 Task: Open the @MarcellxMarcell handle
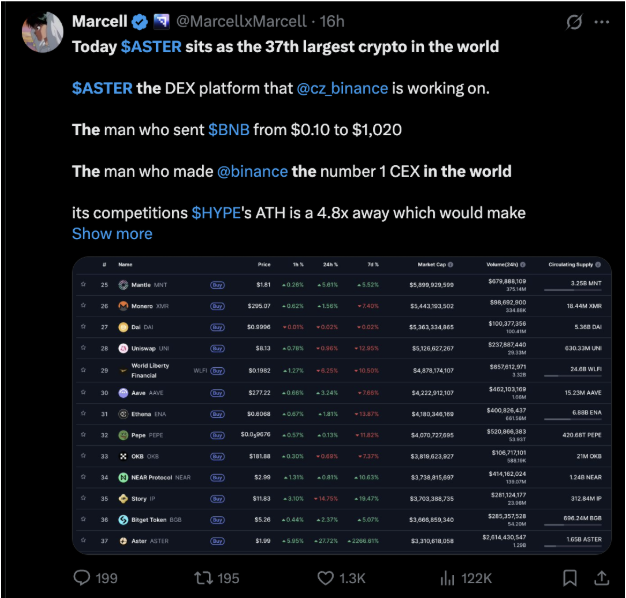point(242,22)
